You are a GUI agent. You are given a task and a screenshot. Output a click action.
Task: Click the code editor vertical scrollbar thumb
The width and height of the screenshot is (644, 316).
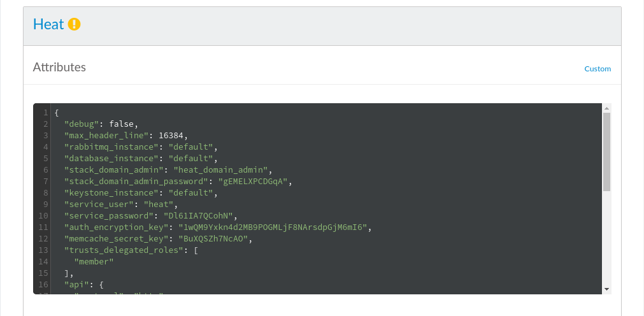point(606,152)
